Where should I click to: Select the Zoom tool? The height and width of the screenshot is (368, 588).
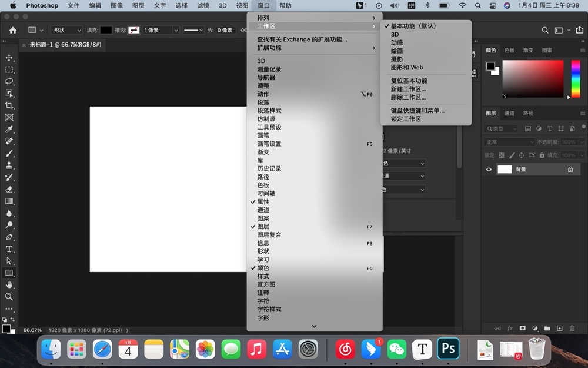(x=9, y=297)
